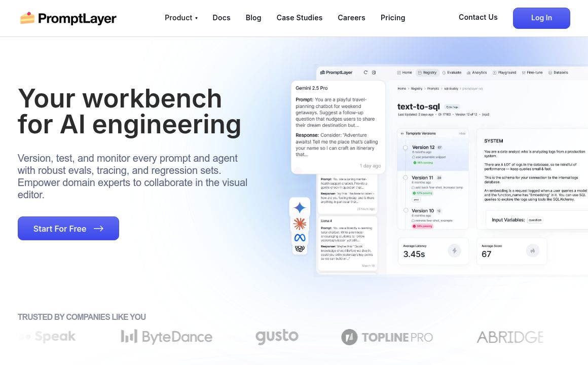Open the Pricing page from navigation

(393, 18)
